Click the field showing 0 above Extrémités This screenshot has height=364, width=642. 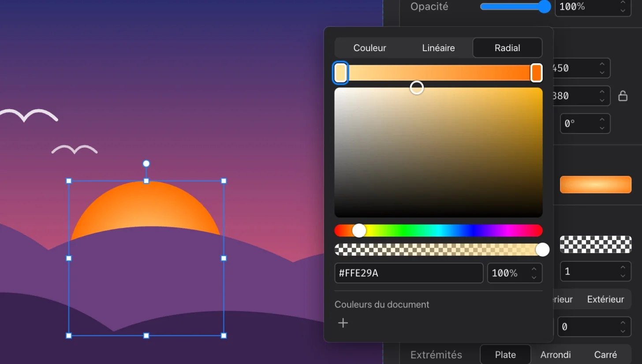pos(594,327)
